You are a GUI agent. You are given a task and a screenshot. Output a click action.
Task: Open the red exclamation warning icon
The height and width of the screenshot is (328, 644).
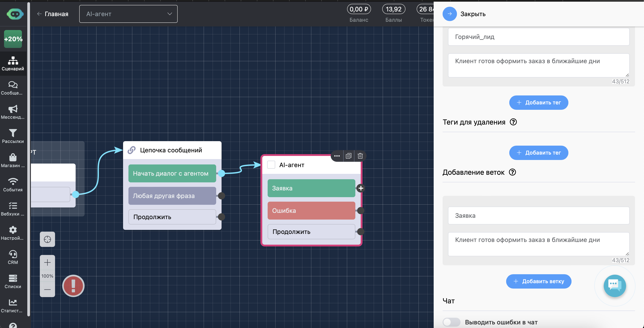(x=73, y=286)
